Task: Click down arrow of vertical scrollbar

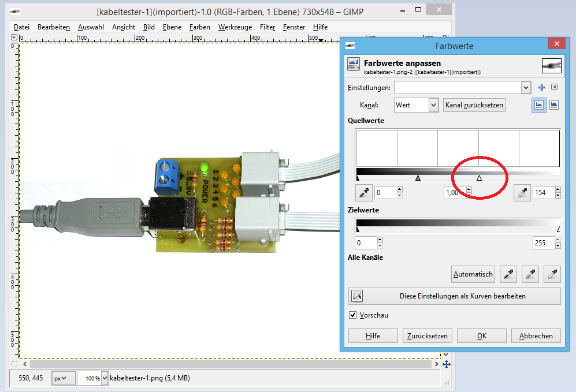Action: pos(445,354)
